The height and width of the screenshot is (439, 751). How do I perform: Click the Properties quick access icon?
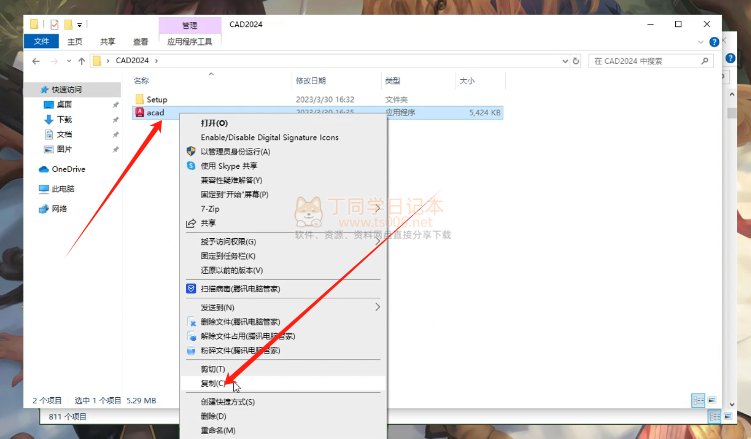pos(54,24)
